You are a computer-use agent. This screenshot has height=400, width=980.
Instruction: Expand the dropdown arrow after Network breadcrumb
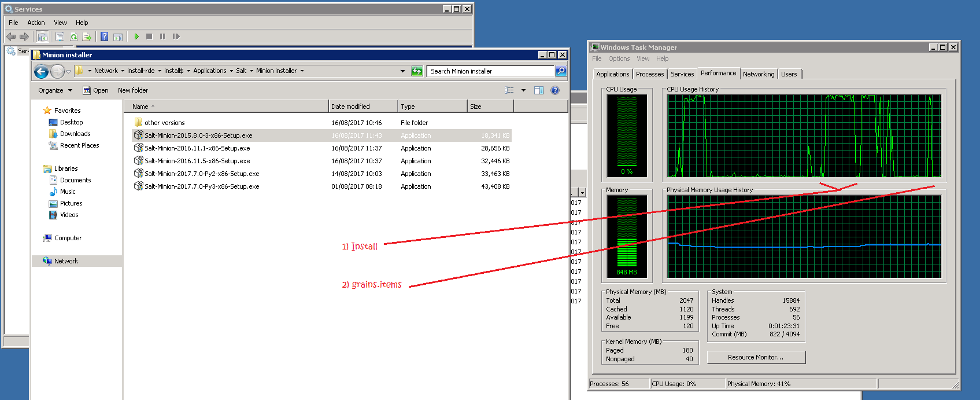pos(123,71)
